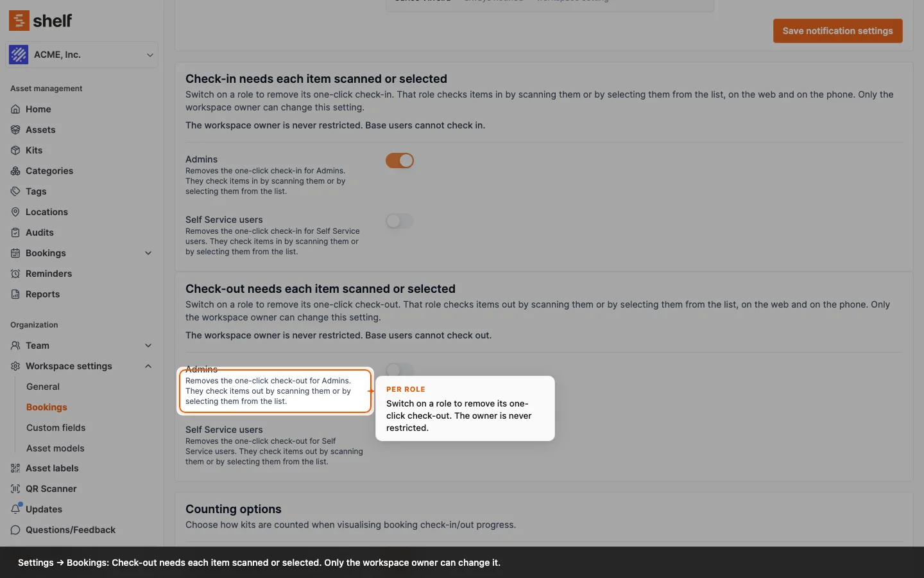Screen dimensions: 924x578
Task: Click the 'PER ROLE' tooltip label
Action: [x=406, y=389]
